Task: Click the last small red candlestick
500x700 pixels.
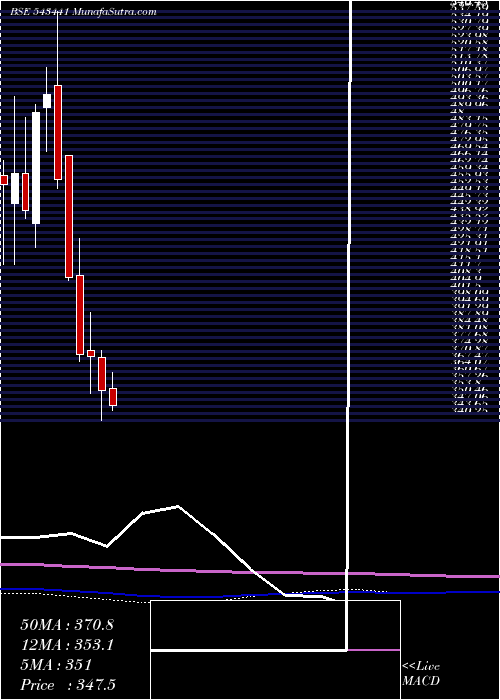Action: [x=113, y=397]
